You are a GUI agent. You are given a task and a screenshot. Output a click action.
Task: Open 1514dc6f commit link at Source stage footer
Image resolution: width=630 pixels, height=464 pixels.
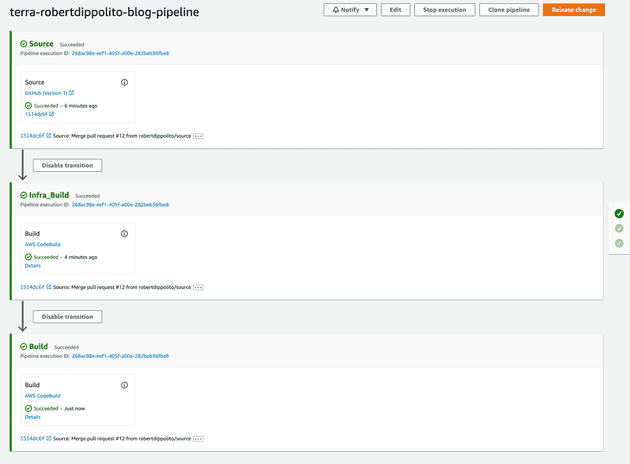coord(32,136)
